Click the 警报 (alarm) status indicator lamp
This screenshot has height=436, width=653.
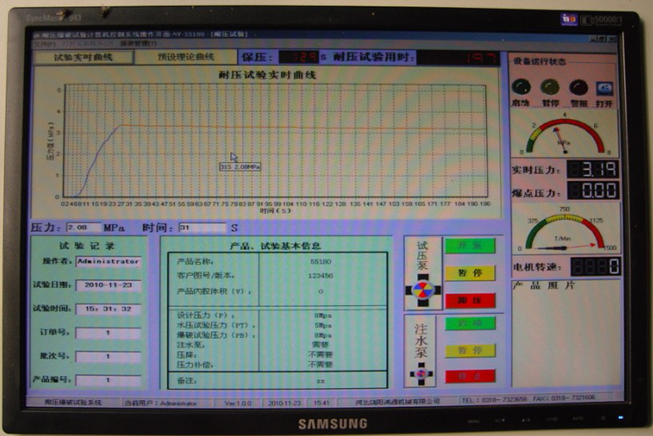pyautogui.click(x=577, y=88)
